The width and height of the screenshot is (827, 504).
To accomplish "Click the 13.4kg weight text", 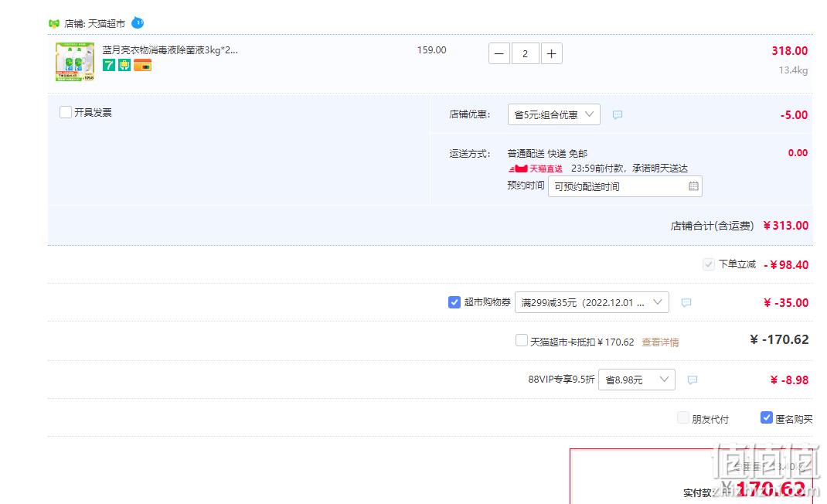I will [793, 70].
